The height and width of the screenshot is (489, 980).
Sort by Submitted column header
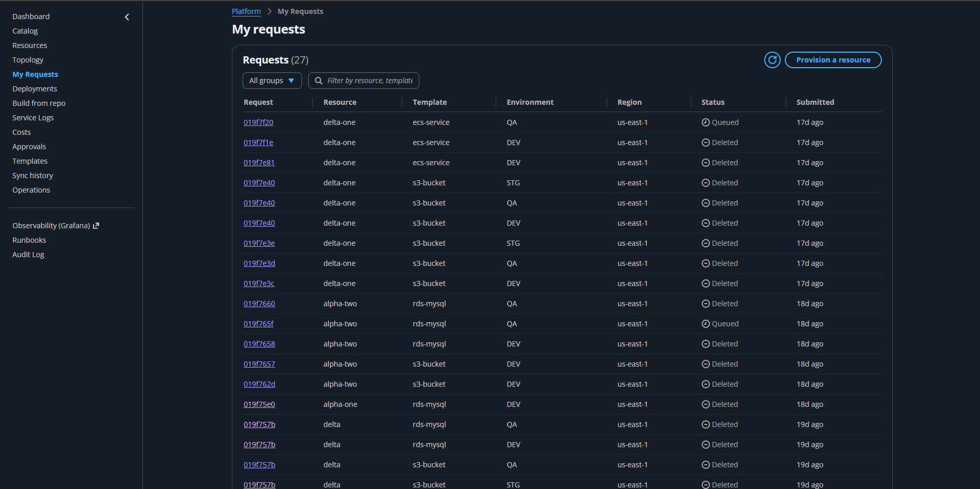[815, 102]
